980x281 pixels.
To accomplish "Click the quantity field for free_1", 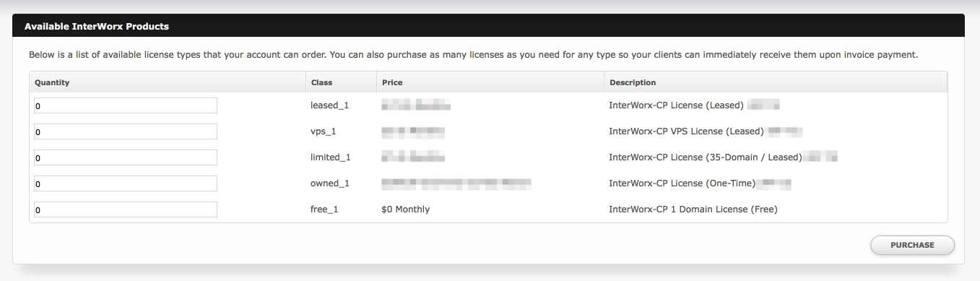I will pos(126,209).
